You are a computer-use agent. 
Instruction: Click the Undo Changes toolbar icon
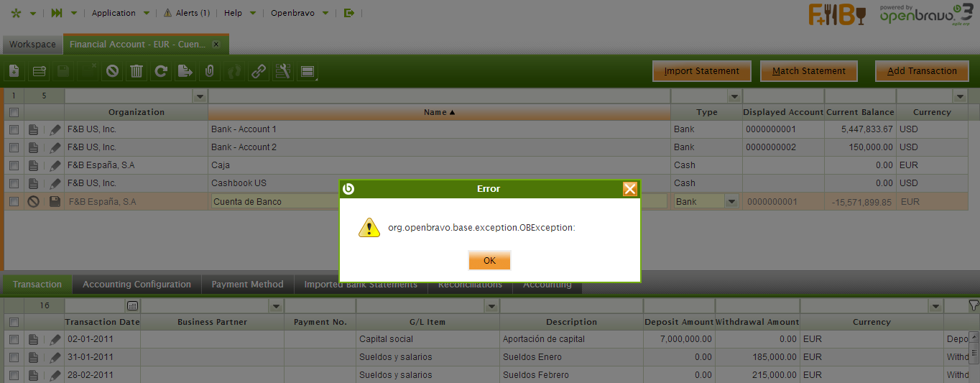[112, 71]
